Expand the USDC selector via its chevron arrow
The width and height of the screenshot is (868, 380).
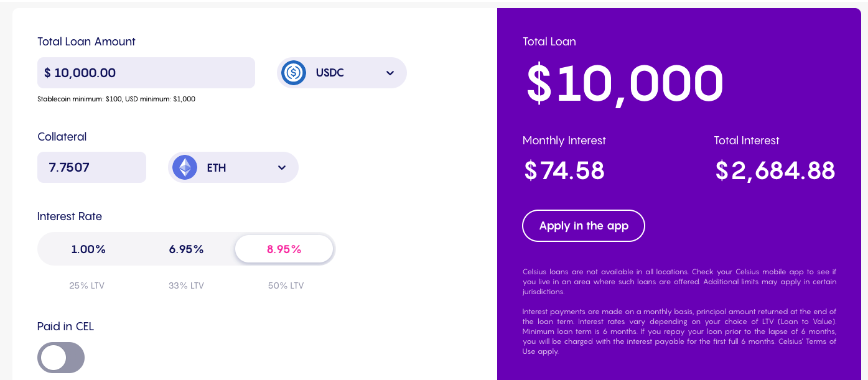[x=390, y=73]
